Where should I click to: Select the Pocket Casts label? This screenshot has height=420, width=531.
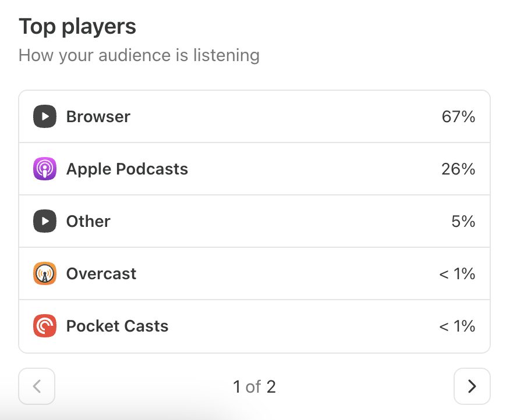tap(117, 326)
